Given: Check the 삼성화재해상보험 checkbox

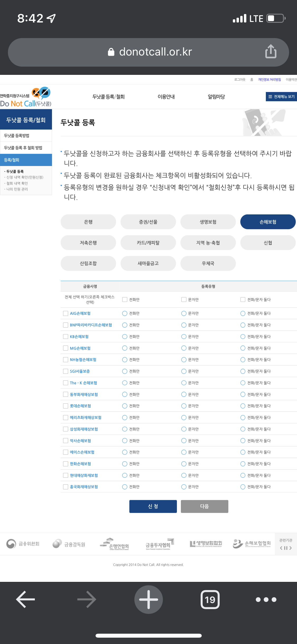Looking at the screenshot, I should [x=65, y=429].
